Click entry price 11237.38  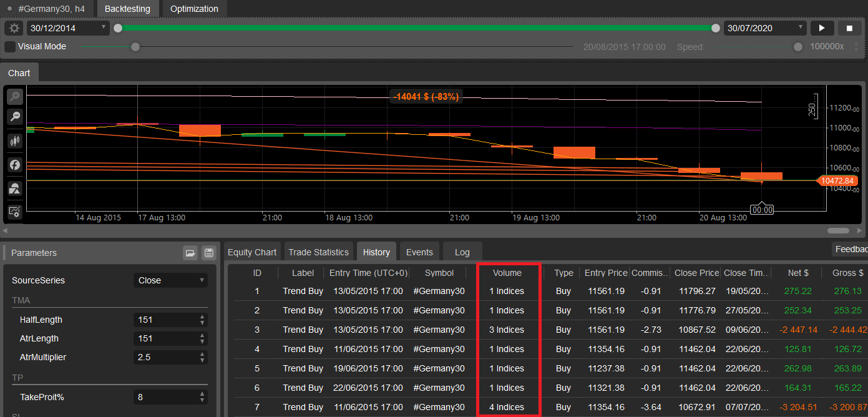point(606,368)
